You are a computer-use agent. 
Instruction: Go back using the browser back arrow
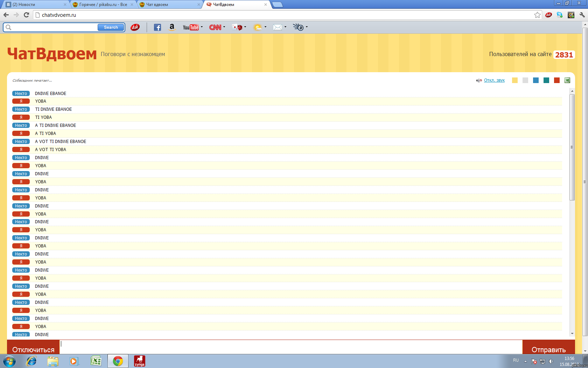tap(6, 15)
